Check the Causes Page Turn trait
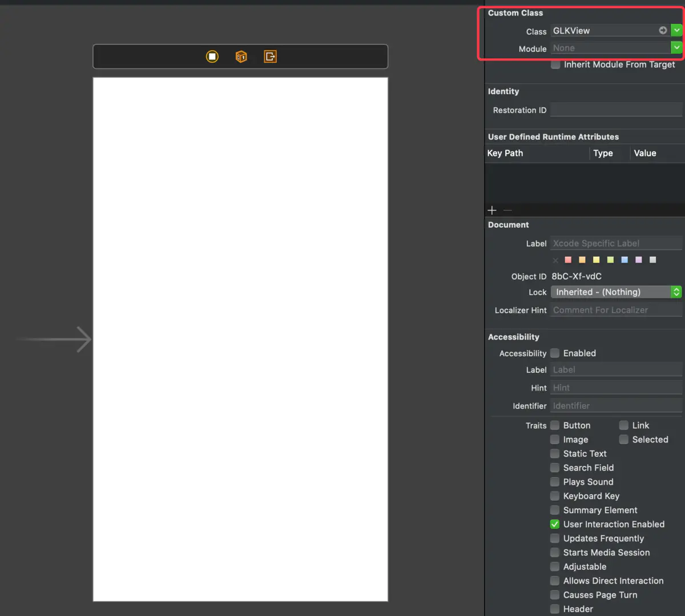The height and width of the screenshot is (616, 685). 555,595
